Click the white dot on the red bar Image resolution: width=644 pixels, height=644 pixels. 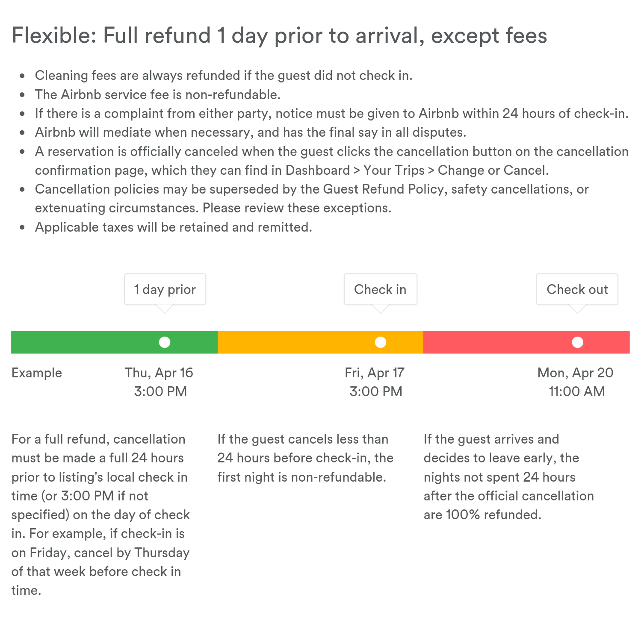coord(577,342)
